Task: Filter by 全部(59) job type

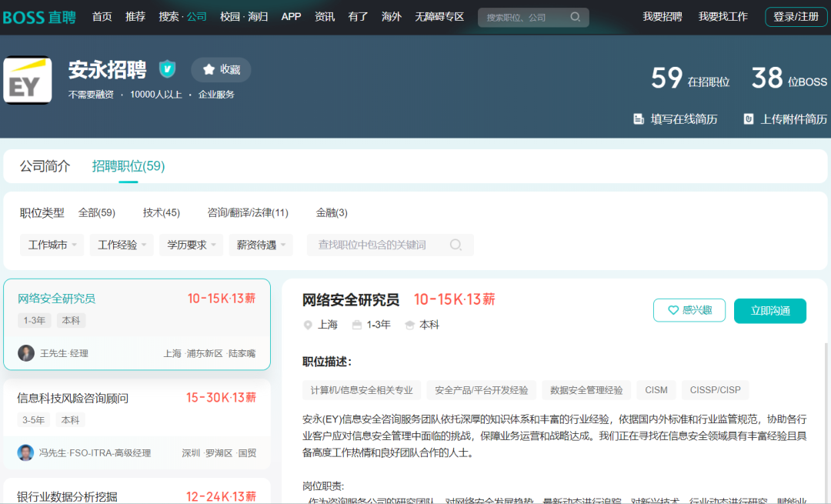Action: coord(97,213)
